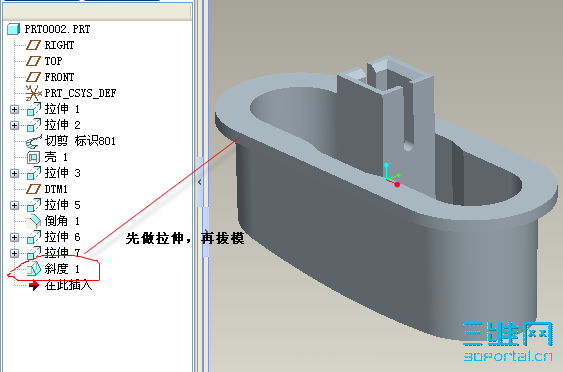The image size is (563, 372).
Task: Expand the 拉伸 5 tree node
Action: [14, 205]
